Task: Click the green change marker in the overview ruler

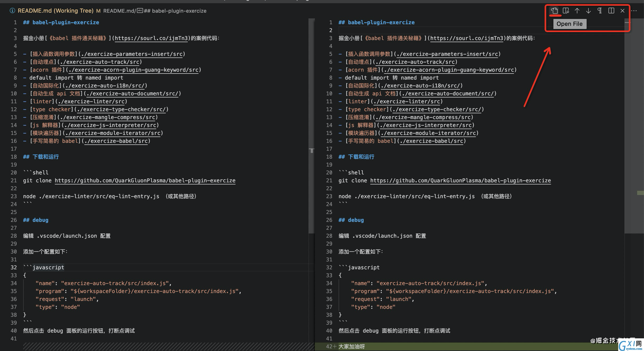Action: click(x=640, y=193)
